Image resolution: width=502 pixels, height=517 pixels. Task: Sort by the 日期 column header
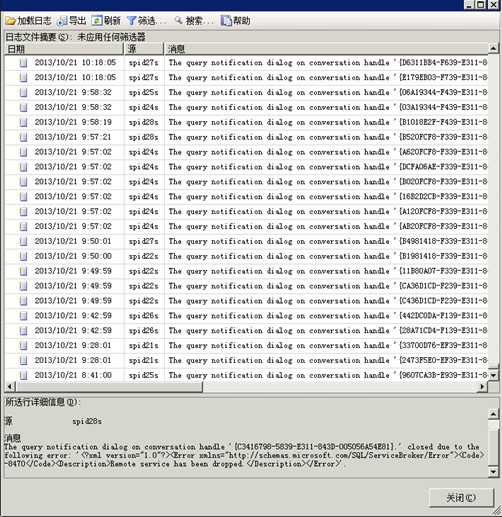64,49
